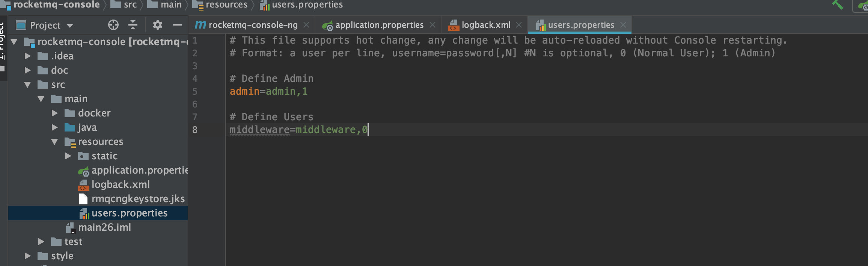Hide the Project tool window with minus icon
868x266 pixels.
(x=177, y=25)
